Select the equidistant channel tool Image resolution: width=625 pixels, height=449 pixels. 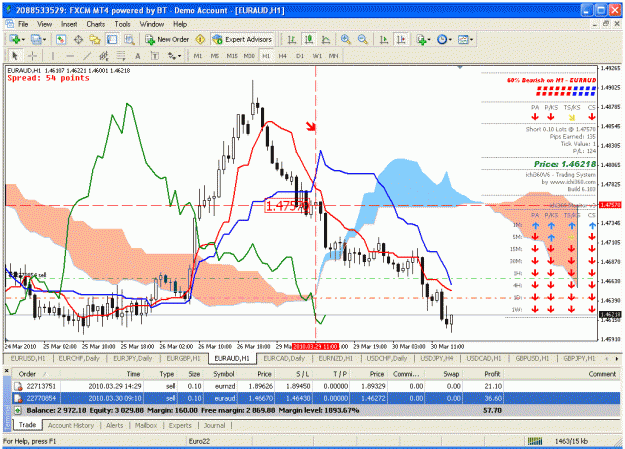tap(104, 56)
